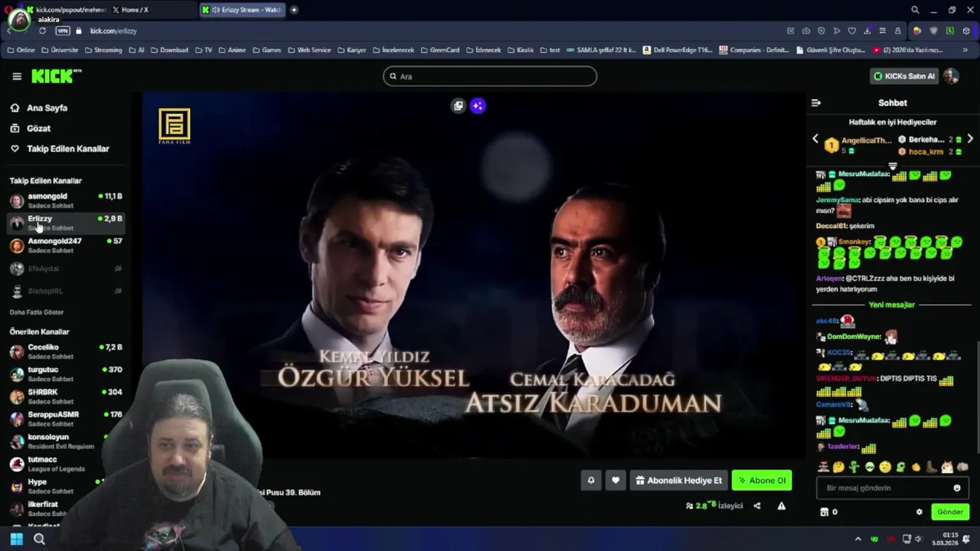The image size is (980, 551).
Task: Insert the doge quick emote
Action: pyautogui.click(x=948, y=467)
